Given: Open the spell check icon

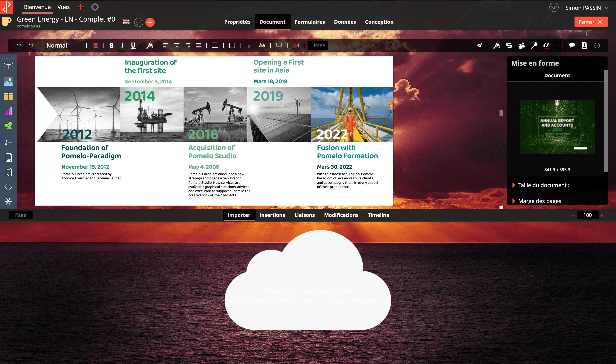Looking at the screenshot, I should [x=547, y=46].
